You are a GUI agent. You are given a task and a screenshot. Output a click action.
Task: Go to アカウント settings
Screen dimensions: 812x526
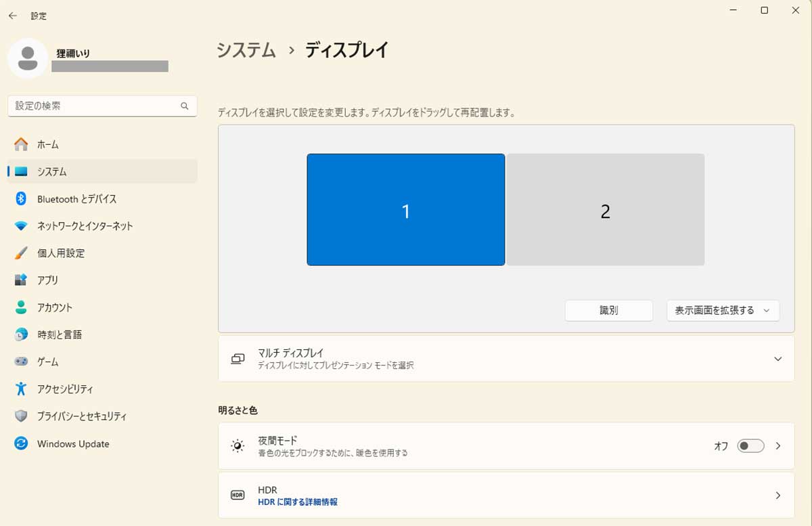(x=102, y=307)
